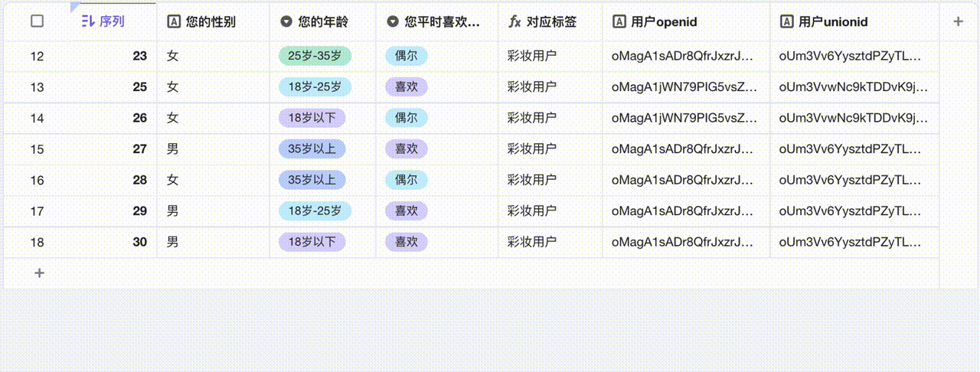Click the text-type icon beside 用户unionid
The height and width of the screenshot is (372, 980).
[786, 22]
